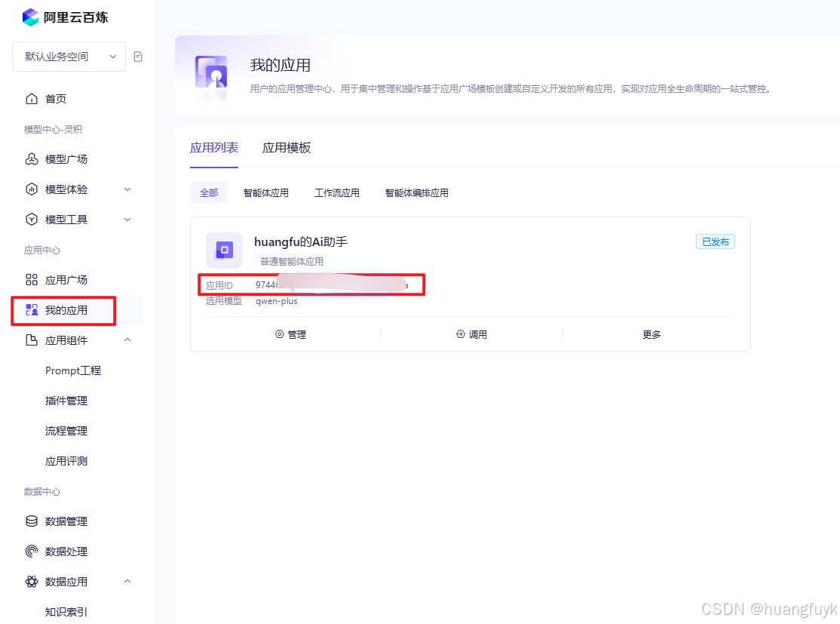
Task: Open Prompt工程 submenu item
Action: pos(73,370)
